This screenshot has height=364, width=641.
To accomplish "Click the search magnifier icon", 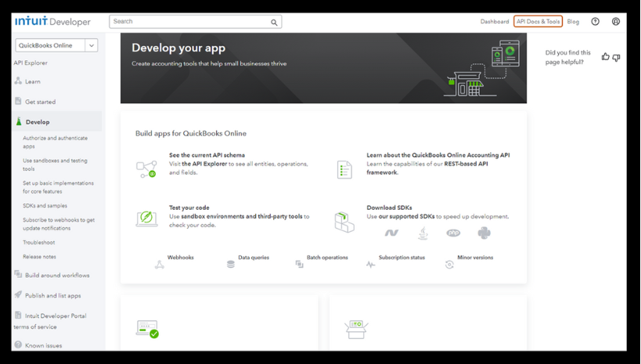I will (x=274, y=23).
